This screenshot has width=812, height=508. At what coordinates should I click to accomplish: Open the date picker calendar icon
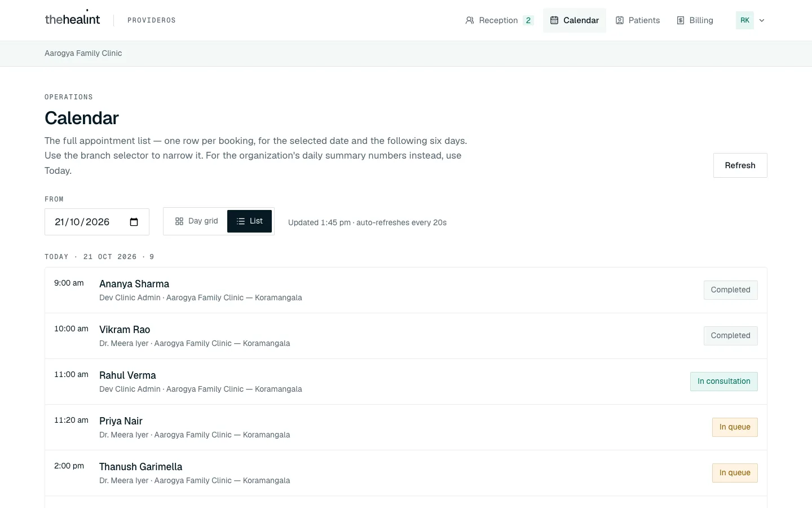point(134,222)
